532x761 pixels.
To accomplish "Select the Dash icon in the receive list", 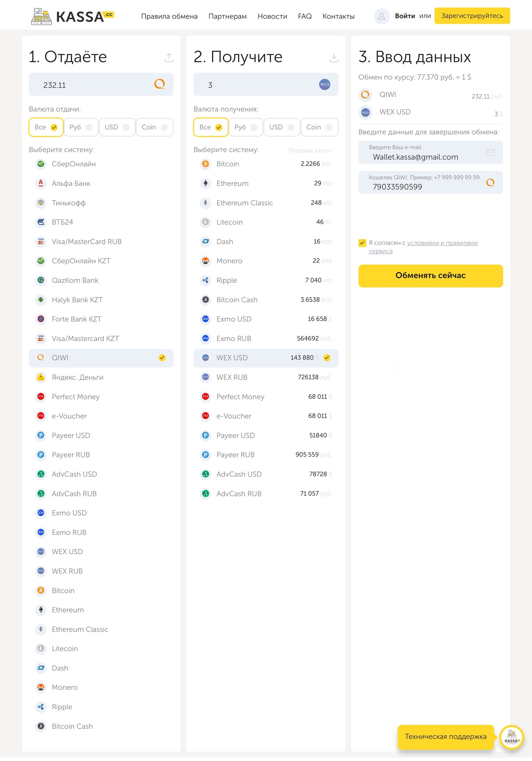I will (x=206, y=241).
